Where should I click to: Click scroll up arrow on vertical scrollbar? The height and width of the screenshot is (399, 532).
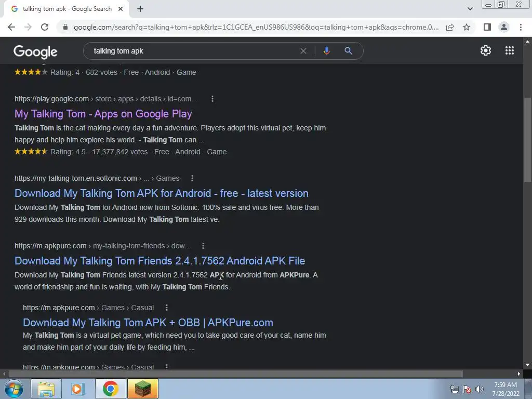point(527,42)
